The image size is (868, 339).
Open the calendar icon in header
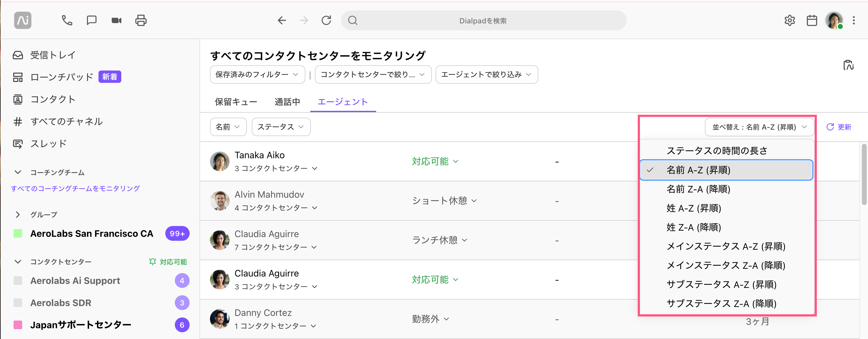coord(812,20)
